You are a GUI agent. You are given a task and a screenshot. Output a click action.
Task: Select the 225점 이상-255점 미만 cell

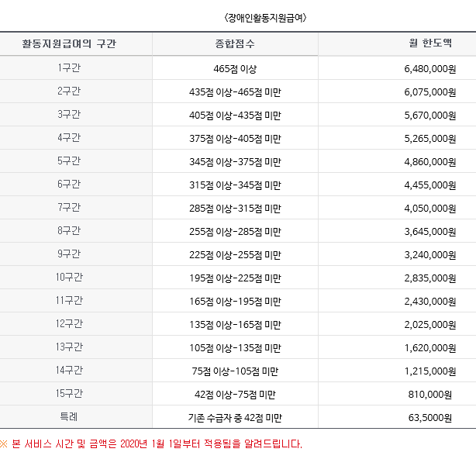coord(235,254)
